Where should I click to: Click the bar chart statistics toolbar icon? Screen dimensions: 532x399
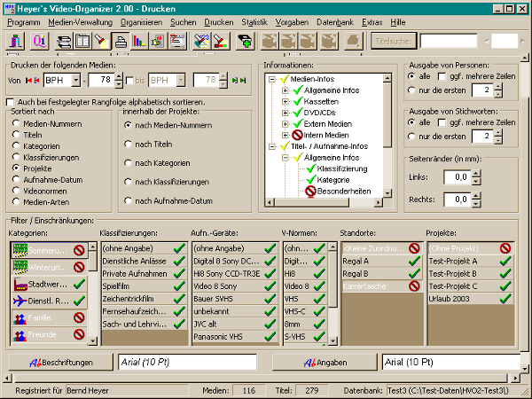click(138, 41)
